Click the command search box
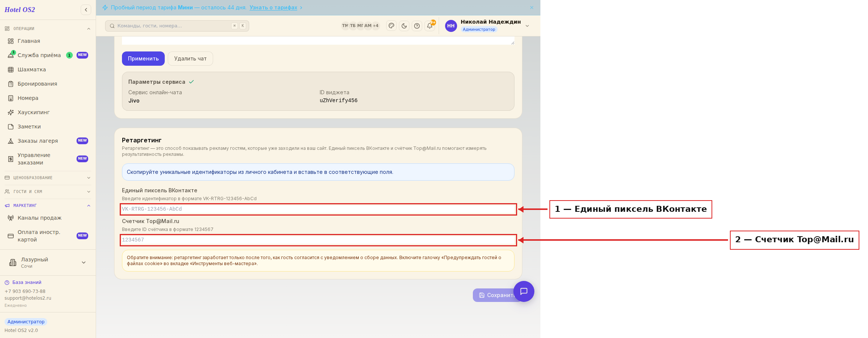 coord(177,26)
